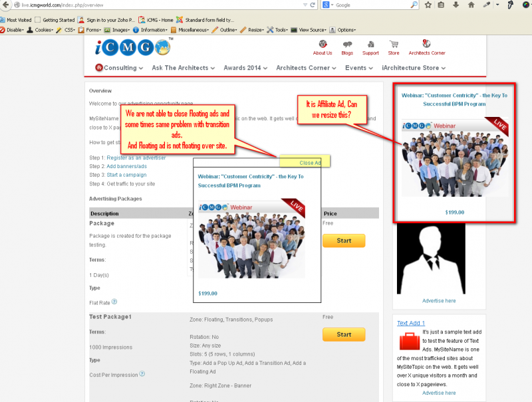Click the iCMG logo
This screenshot has width=532, height=402.
[x=133, y=47]
